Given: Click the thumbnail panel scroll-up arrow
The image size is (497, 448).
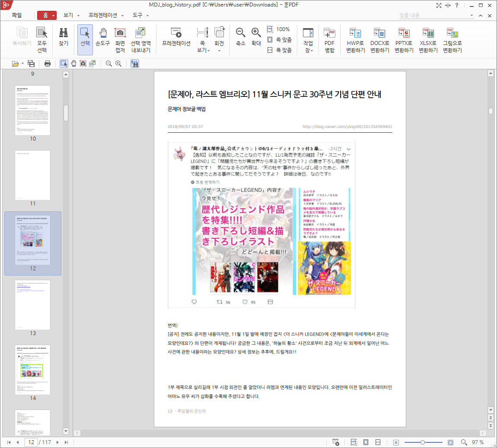Looking at the screenshot, I should (66, 75).
